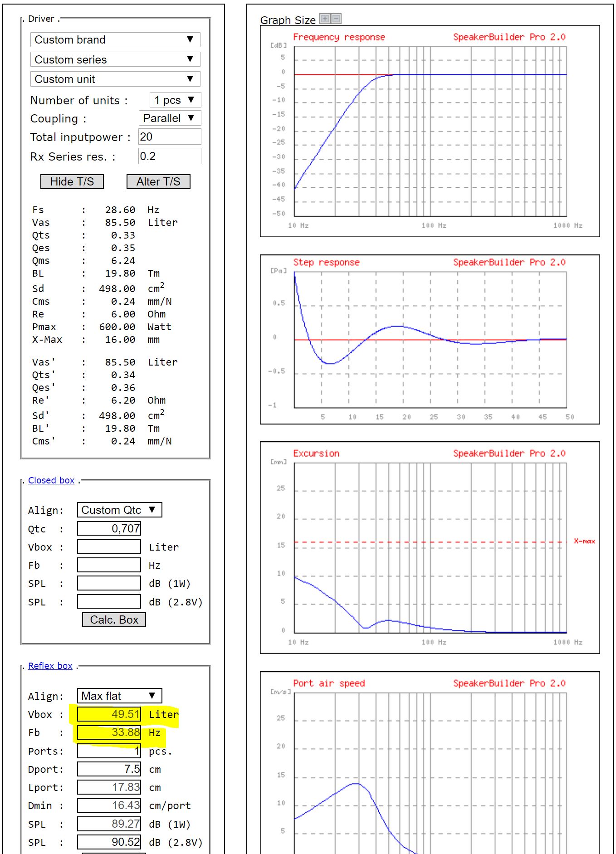This screenshot has height=854, width=616.
Task: Click Closed box SPL dB (2.8V) field
Action: (x=109, y=601)
